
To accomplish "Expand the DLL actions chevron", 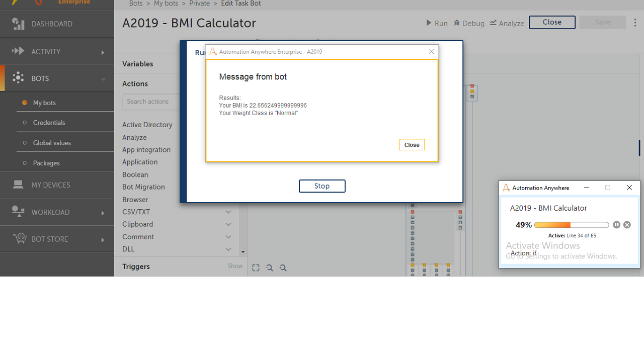I will pyautogui.click(x=228, y=249).
